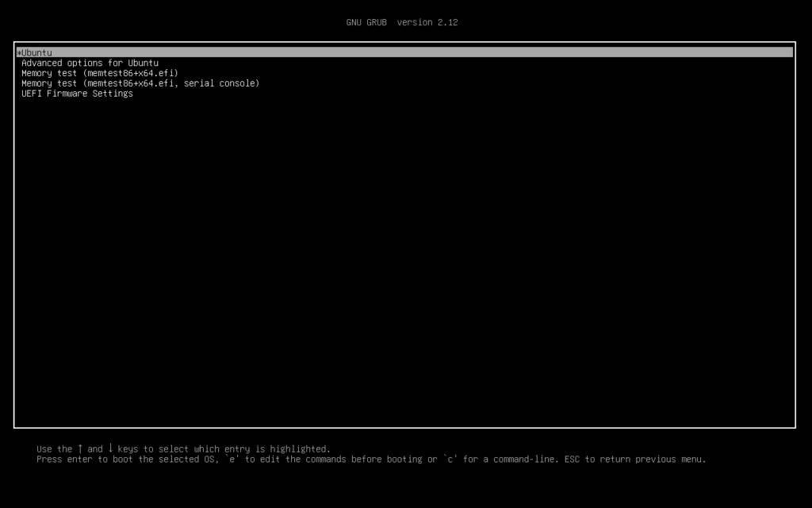Click the asterisk marker beside Ubuntu
Viewport: 812px width, 508px height.
click(18, 52)
